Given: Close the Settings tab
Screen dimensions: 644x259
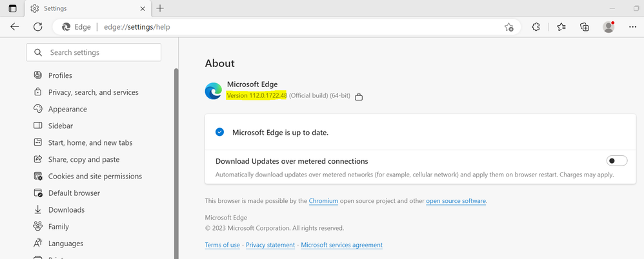Looking at the screenshot, I should click(x=143, y=8).
